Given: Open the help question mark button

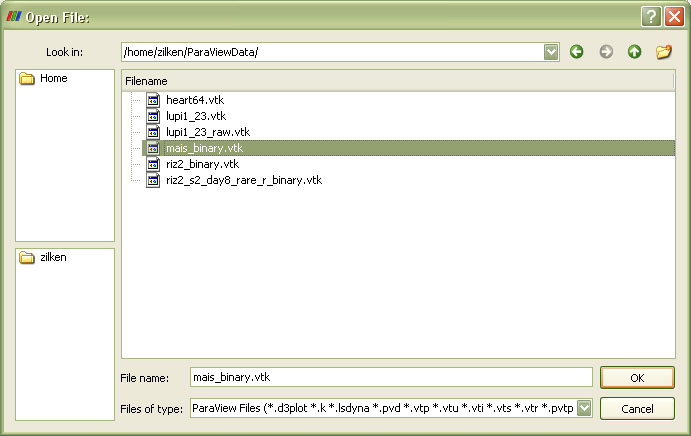Looking at the screenshot, I should pos(650,17).
